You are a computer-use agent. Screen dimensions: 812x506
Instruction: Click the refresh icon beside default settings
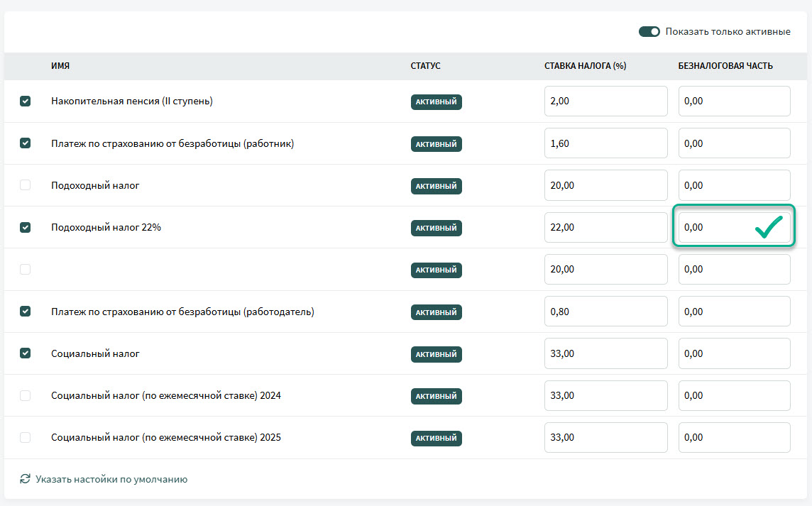[25, 479]
